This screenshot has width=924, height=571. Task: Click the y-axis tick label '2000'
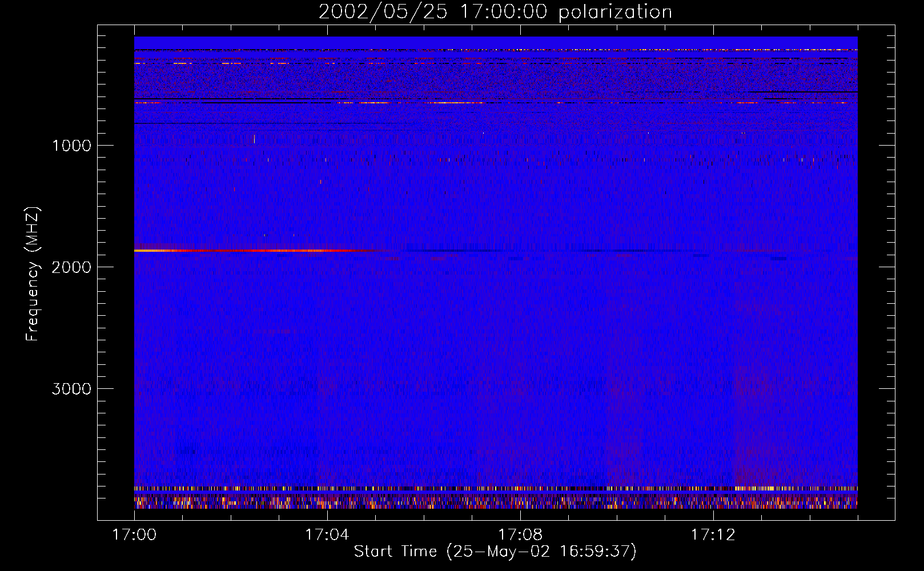point(71,267)
